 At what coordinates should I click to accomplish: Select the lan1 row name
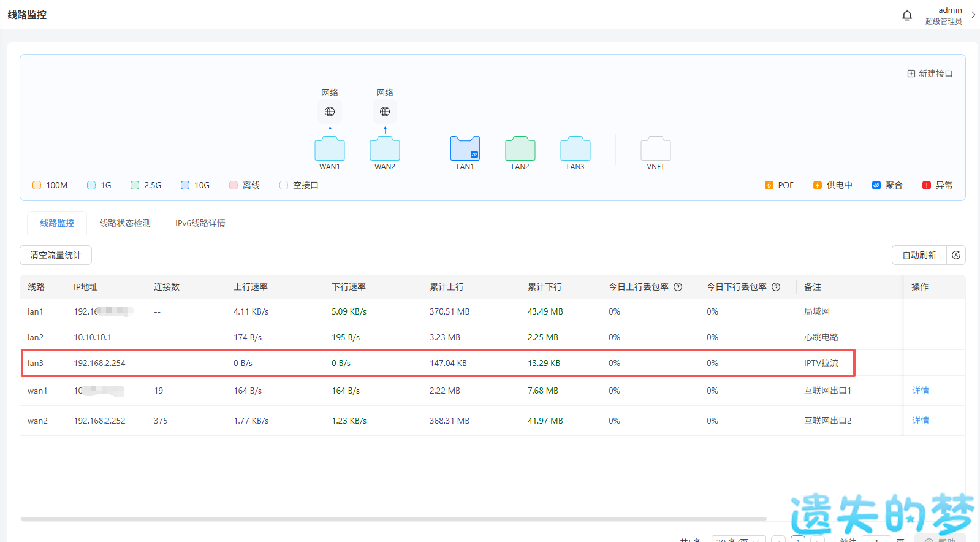click(36, 311)
